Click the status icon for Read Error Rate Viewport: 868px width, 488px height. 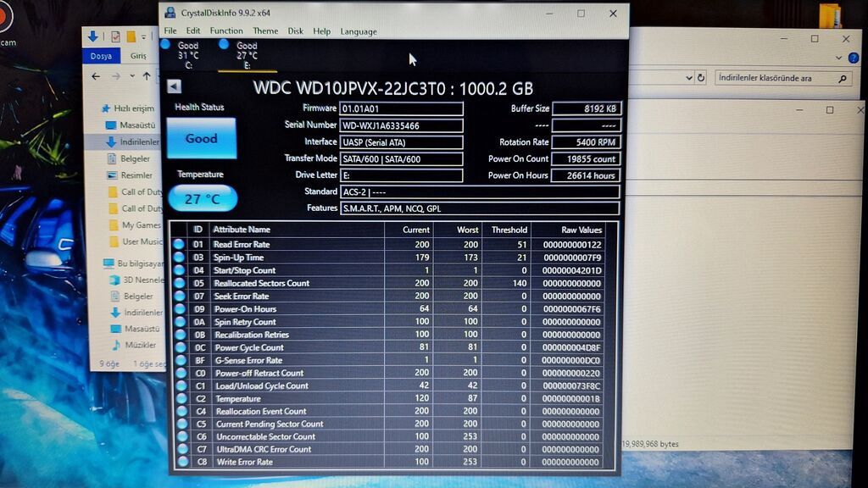[179, 244]
